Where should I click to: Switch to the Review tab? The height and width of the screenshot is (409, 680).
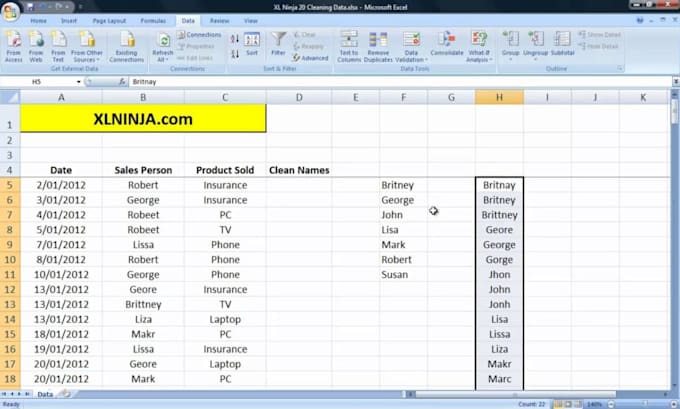(x=219, y=21)
